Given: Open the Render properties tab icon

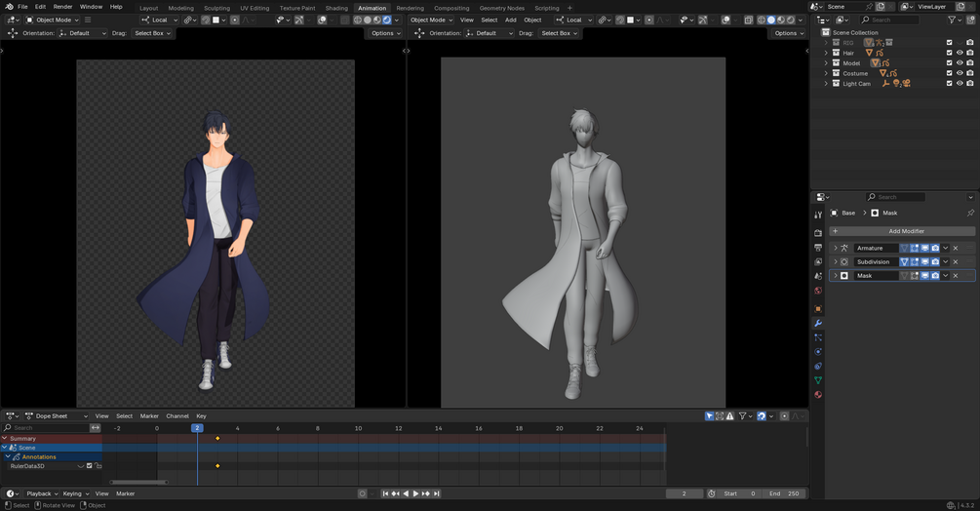Looking at the screenshot, I should (x=817, y=233).
